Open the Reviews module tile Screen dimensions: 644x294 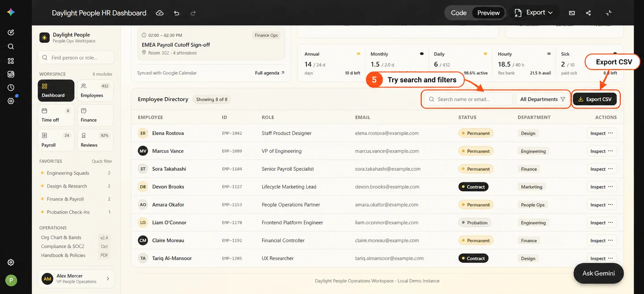pyautogui.click(x=95, y=140)
